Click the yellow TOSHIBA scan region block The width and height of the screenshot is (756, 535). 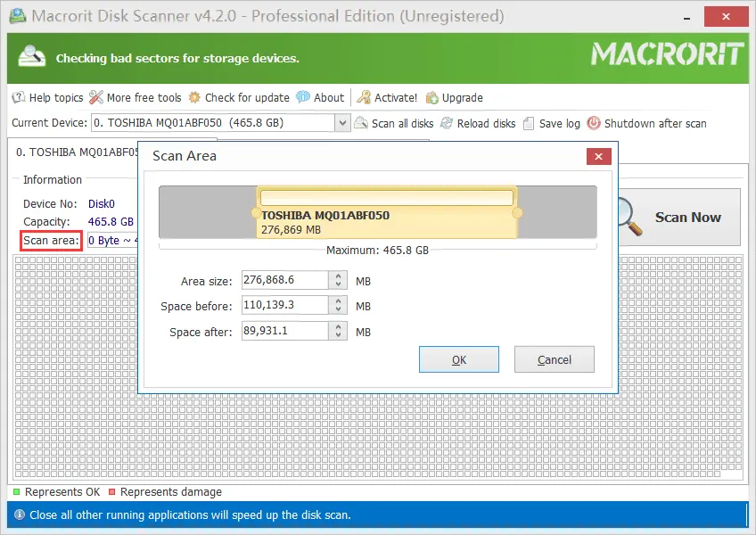pyautogui.click(x=387, y=212)
